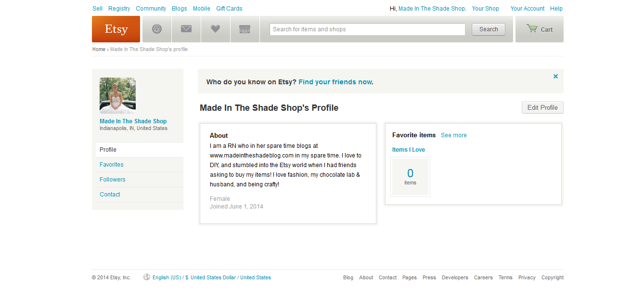The width and height of the screenshot is (644, 300).
Task: Click the Edit Profile button
Action: [x=542, y=107]
